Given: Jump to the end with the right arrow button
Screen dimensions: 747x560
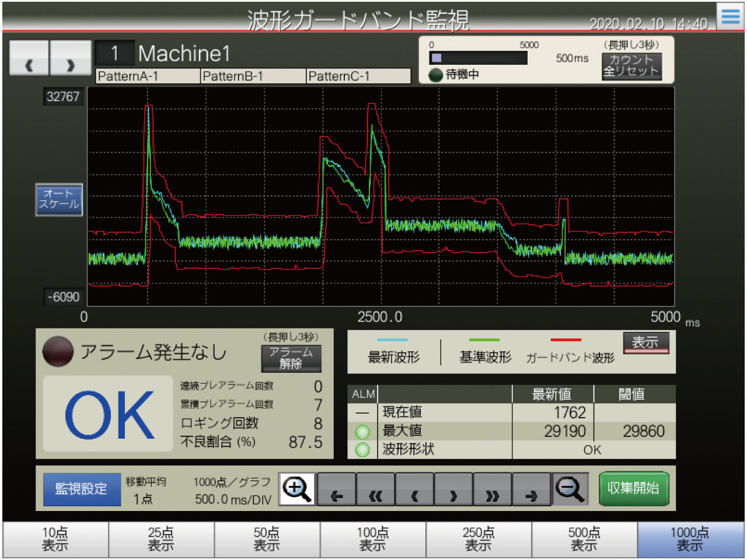Looking at the screenshot, I should point(531,489).
